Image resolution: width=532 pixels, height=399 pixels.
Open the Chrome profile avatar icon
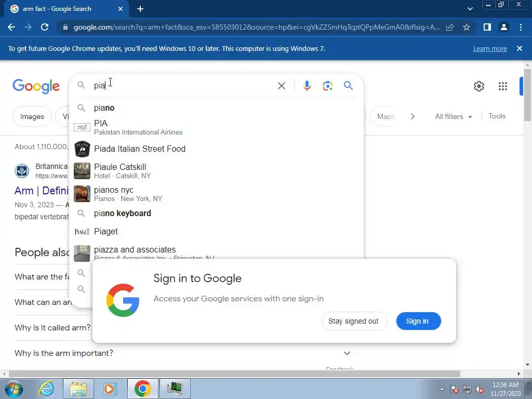pos(504,27)
